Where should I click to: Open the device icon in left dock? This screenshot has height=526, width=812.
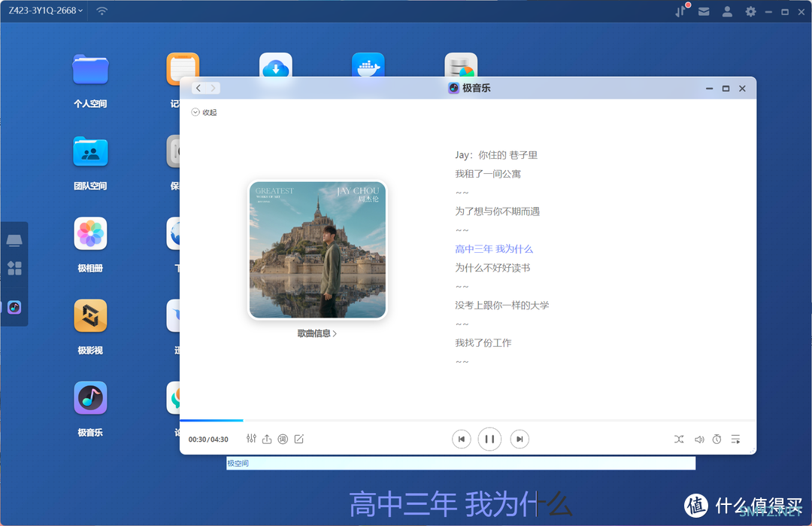pos(14,240)
